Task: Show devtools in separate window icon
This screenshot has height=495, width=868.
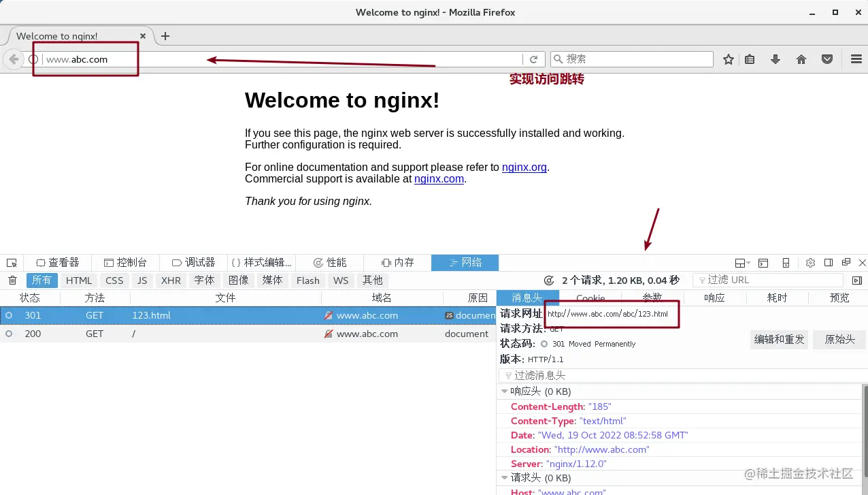Action: 846,263
